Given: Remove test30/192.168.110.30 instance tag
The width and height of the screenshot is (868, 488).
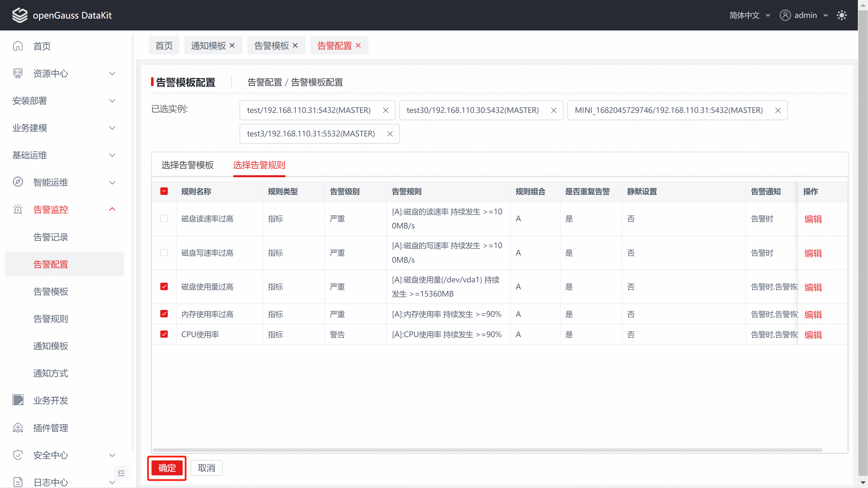Looking at the screenshot, I should coord(553,110).
